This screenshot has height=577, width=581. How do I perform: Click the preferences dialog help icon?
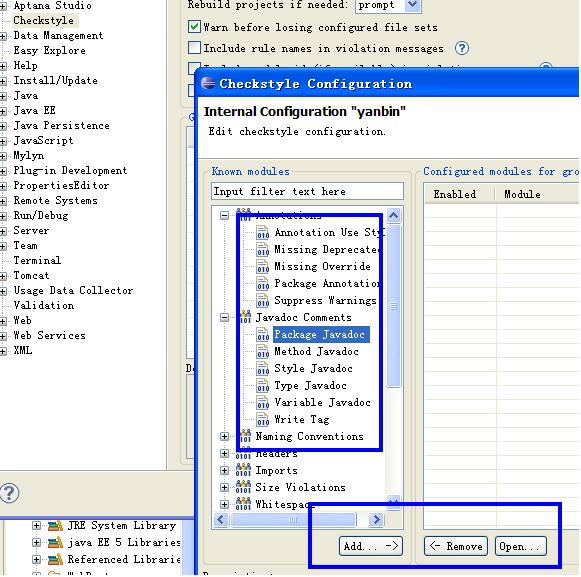[x=10, y=493]
